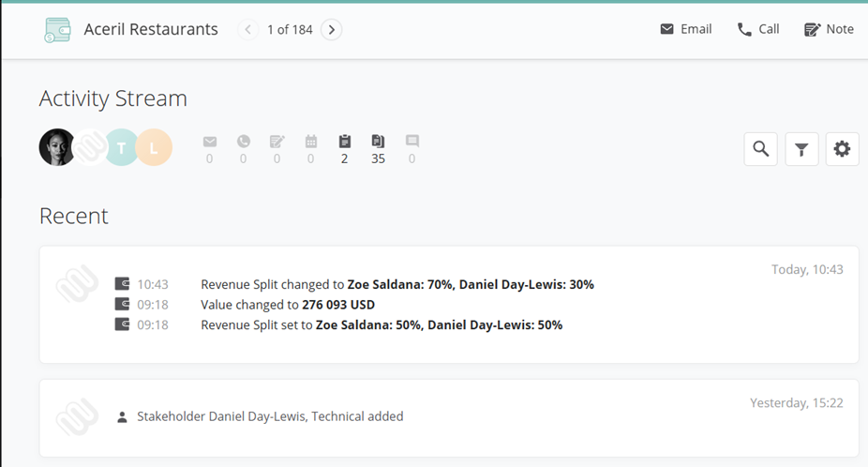This screenshot has height=467, width=868.
Task: Toggle the tasks filter showing 2
Action: click(x=345, y=143)
